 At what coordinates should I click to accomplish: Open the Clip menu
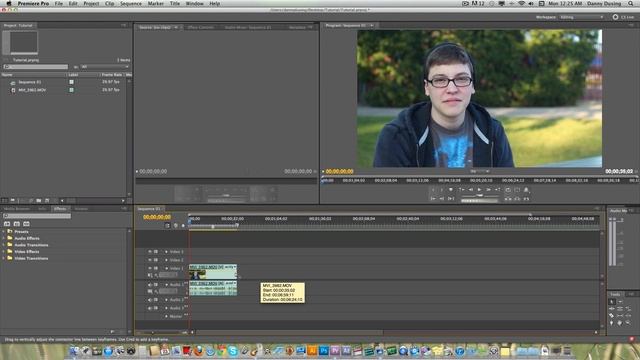click(109, 3)
